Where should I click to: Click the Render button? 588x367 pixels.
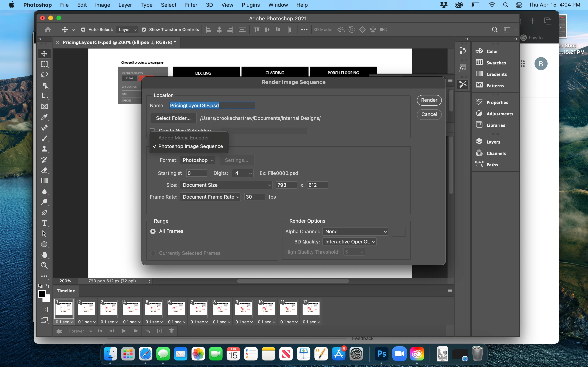pyautogui.click(x=429, y=100)
